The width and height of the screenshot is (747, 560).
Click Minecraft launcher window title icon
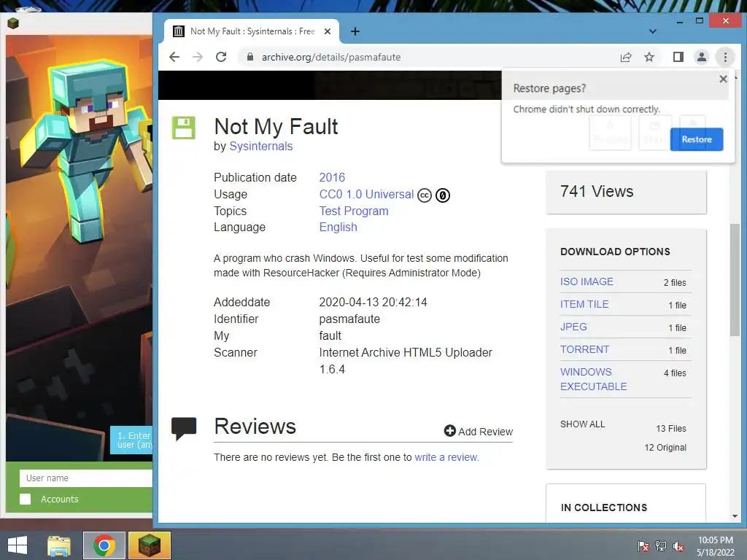[x=13, y=23]
